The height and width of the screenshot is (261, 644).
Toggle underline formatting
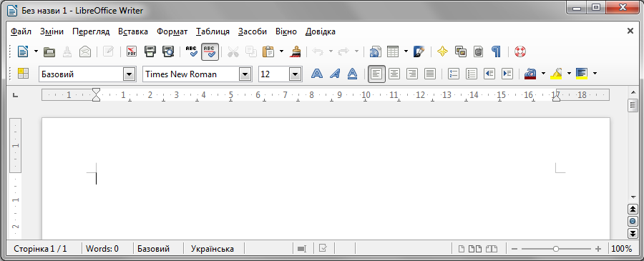pos(352,74)
